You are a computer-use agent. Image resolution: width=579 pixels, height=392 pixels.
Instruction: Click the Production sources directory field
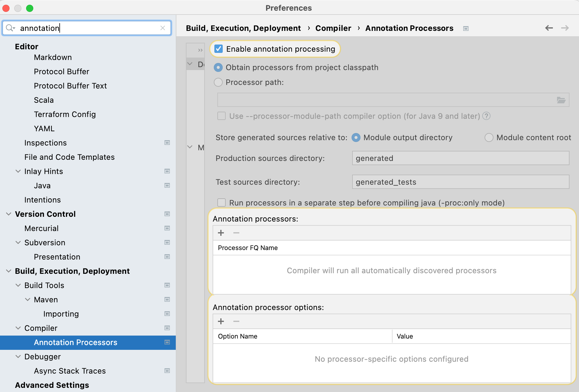click(460, 158)
